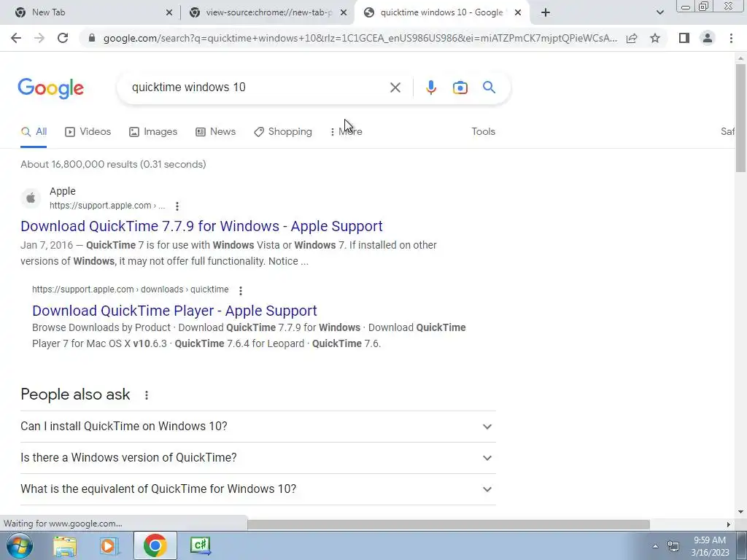Expand the equivalent of QuickTime question
Viewport: 747px width, 560px height.
click(x=258, y=489)
